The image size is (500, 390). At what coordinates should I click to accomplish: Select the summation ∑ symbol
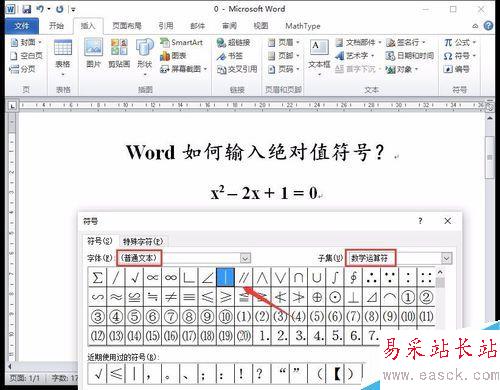(97, 277)
